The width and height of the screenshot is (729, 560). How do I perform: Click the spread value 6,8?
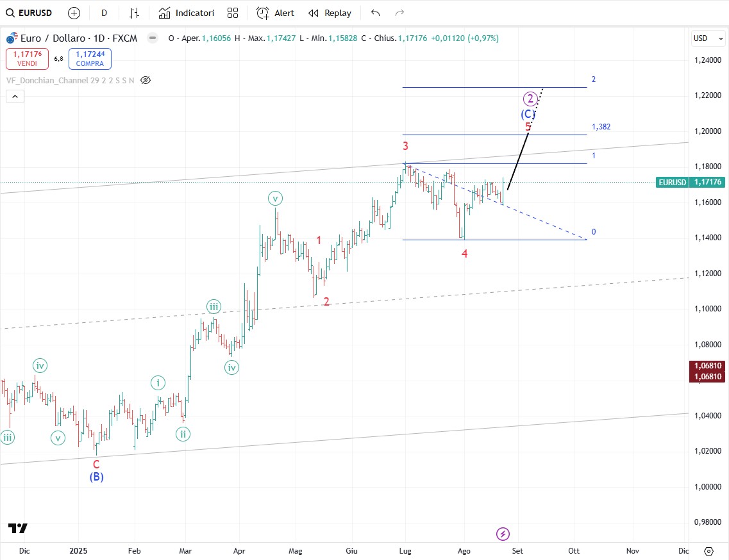[x=58, y=58]
